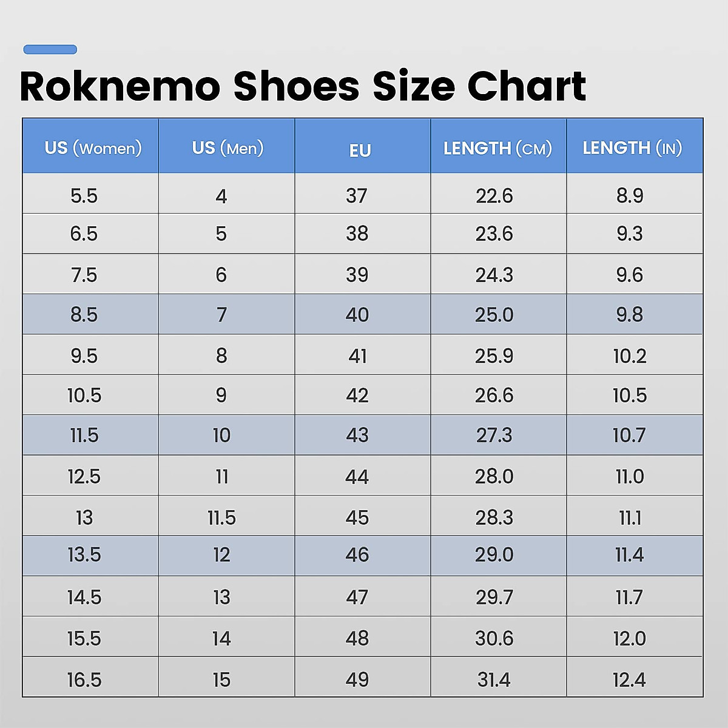Image resolution: width=728 pixels, height=728 pixels.
Task: Select the 31.4 cm length cell
Action: pyautogui.click(x=494, y=679)
